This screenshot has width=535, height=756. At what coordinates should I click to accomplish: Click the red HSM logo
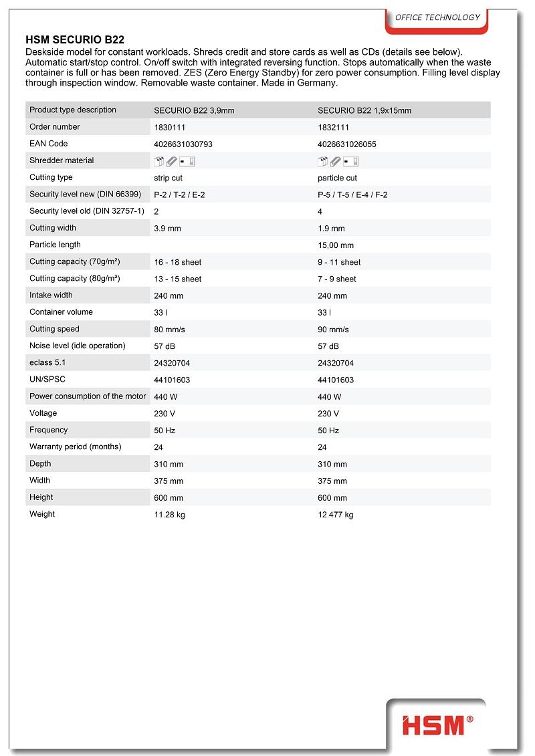pyautogui.click(x=438, y=726)
